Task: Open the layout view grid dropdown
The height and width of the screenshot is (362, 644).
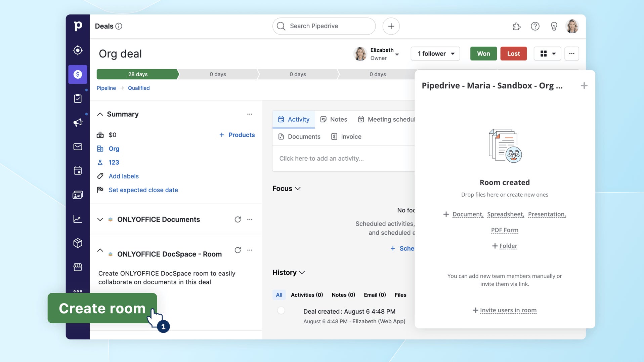Action: pos(548,54)
